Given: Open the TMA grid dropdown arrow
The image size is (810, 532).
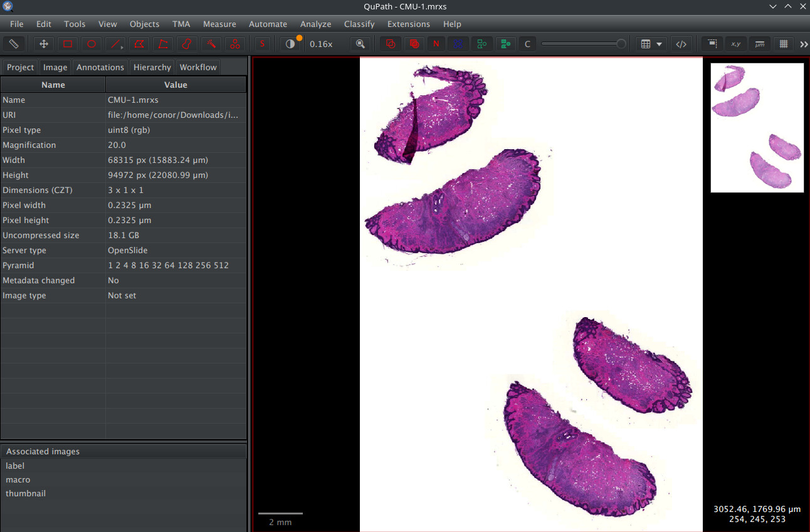Looking at the screenshot, I should pos(658,43).
